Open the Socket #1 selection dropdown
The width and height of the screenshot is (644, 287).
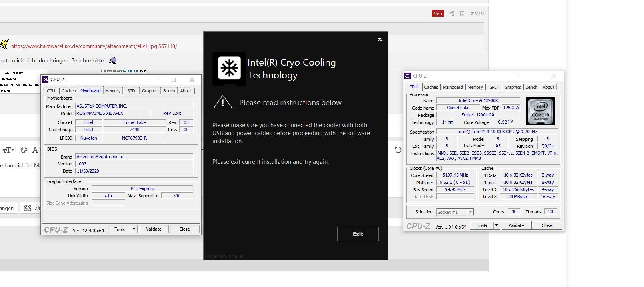click(455, 212)
